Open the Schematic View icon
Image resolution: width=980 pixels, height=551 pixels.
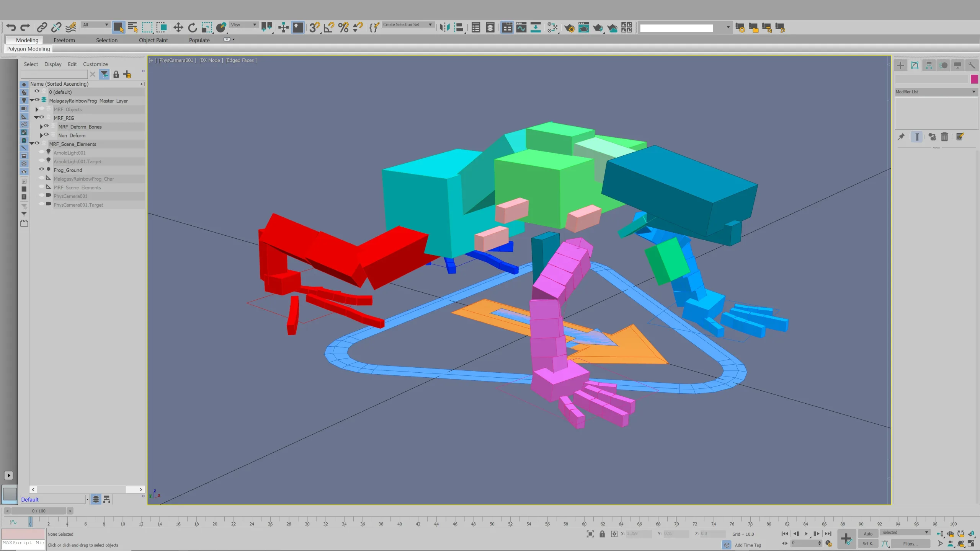pos(536,28)
